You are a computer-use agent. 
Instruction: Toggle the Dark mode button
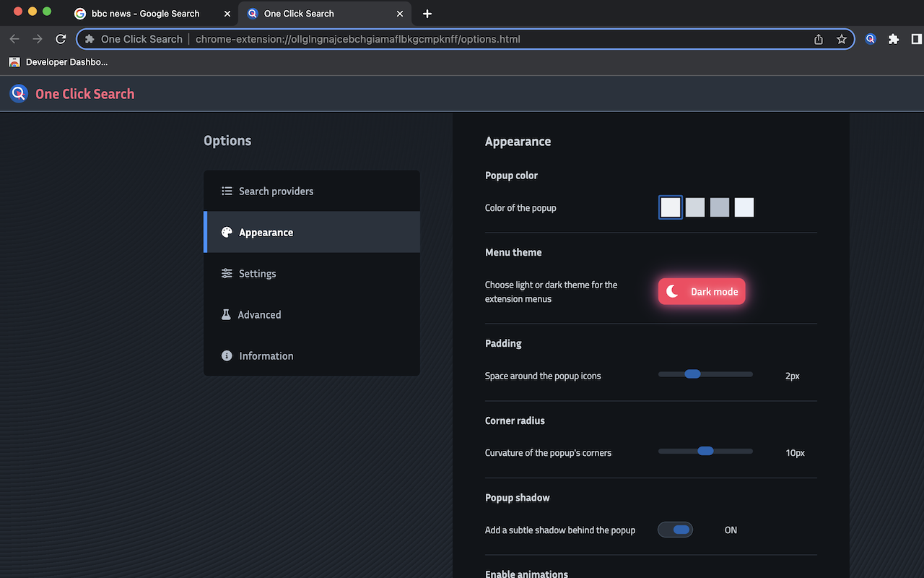(x=702, y=291)
